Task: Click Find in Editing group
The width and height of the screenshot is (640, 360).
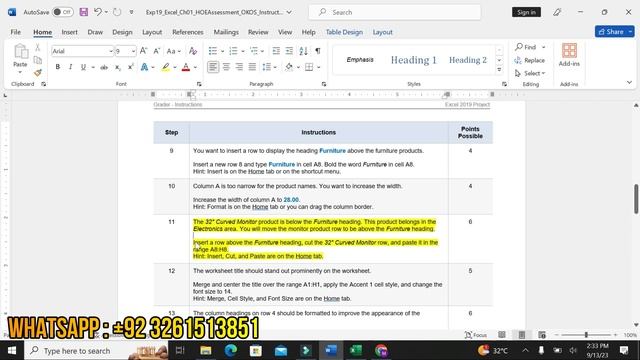Action: (x=525, y=47)
